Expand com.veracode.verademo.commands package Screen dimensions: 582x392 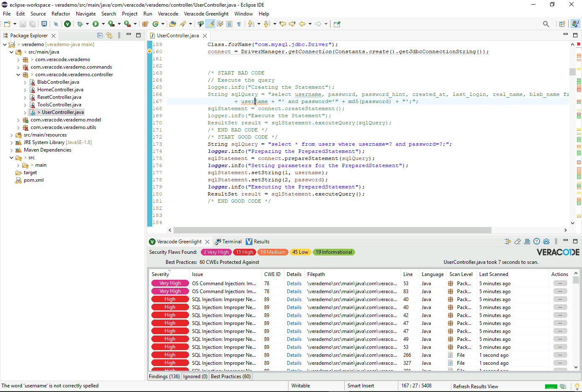pyautogui.click(x=18, y=67)
